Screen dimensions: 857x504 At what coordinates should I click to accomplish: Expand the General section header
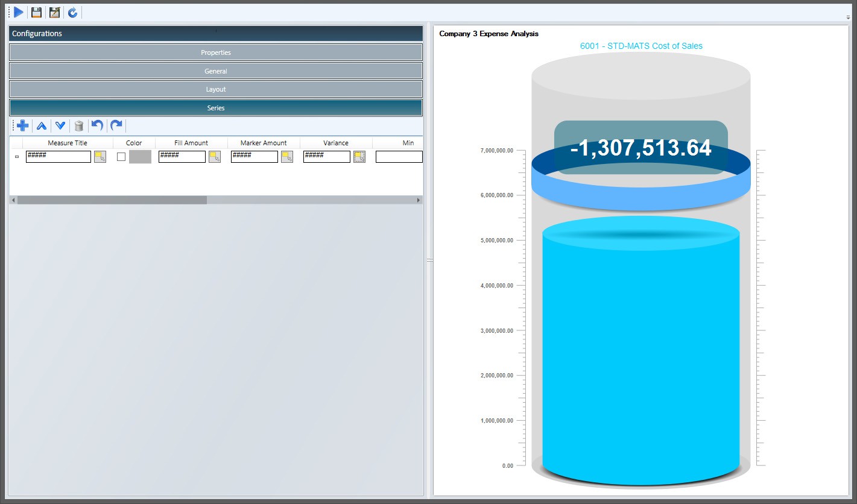tap(216, 71)
